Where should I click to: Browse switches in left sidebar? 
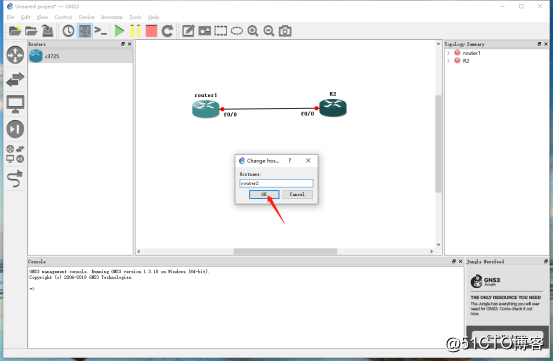15,79
